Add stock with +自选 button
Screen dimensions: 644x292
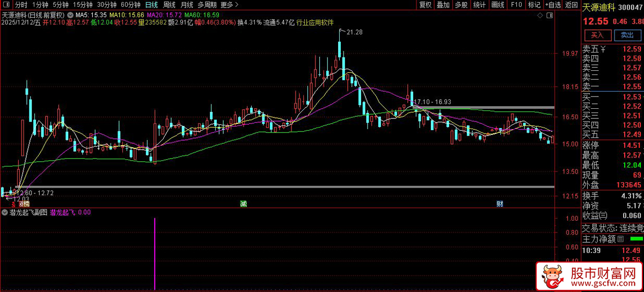tap(552, 5)
